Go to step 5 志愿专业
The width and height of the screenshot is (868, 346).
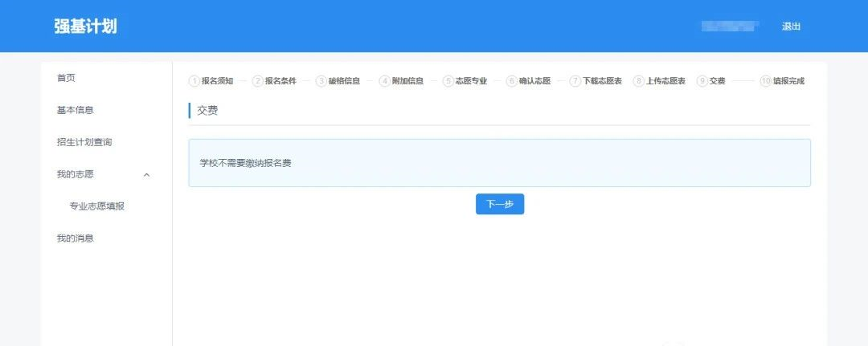[465, 81]
